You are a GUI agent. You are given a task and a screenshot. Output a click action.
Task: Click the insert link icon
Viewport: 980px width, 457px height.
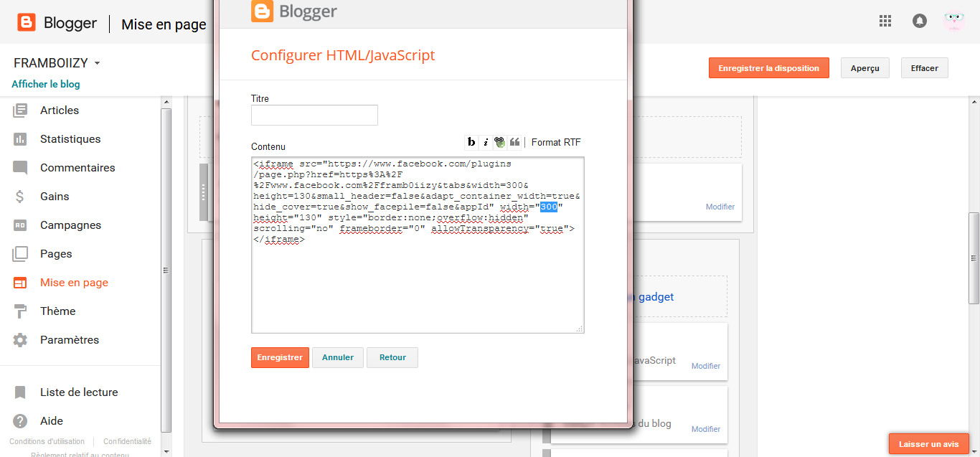pos(499,142)
